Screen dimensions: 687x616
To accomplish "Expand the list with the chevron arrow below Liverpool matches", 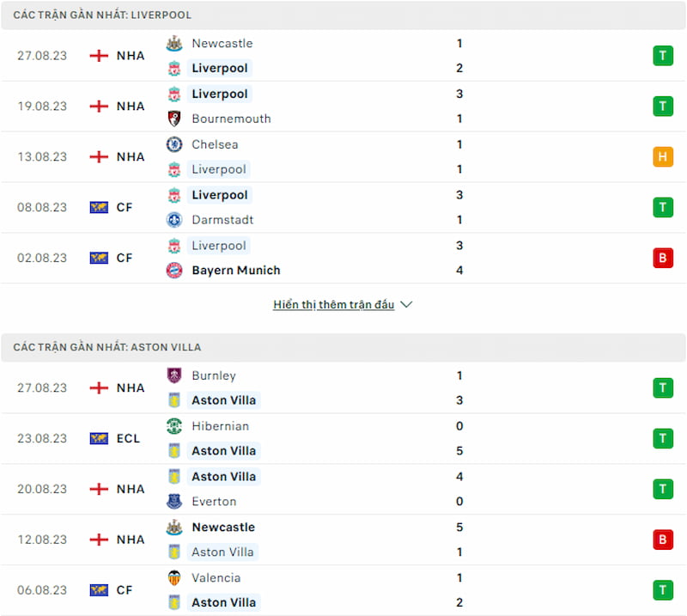I will click(x=406, y=304).
